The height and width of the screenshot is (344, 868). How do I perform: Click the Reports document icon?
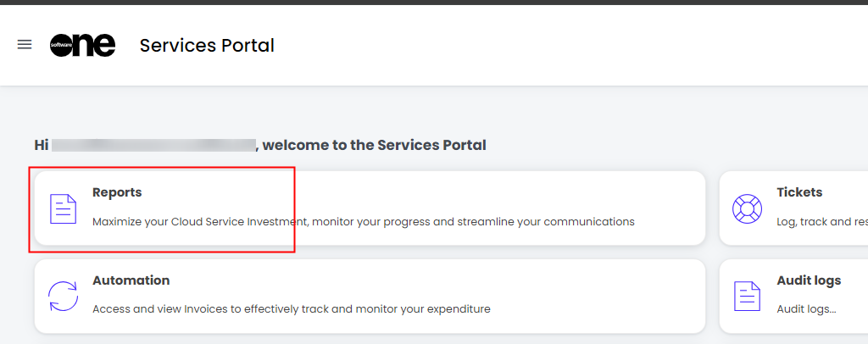tap(63, 208)
